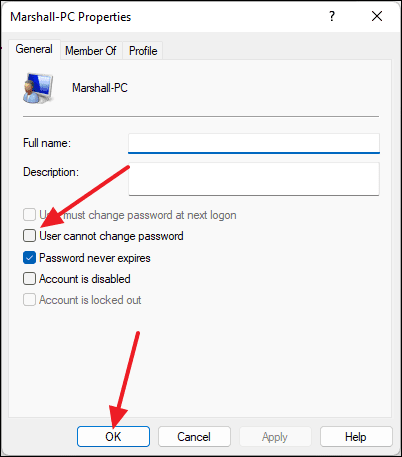Click the Marshall-PC user account icon
402x457 pixels.
pos(38,88)
